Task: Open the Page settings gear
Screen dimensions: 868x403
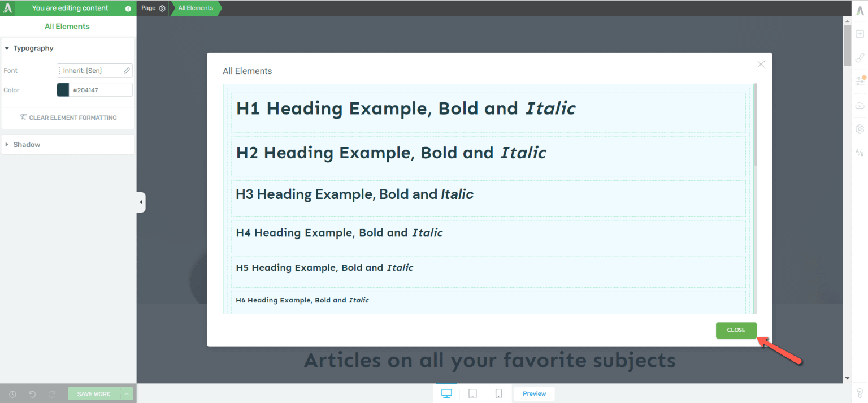Action: pos(161,8)
